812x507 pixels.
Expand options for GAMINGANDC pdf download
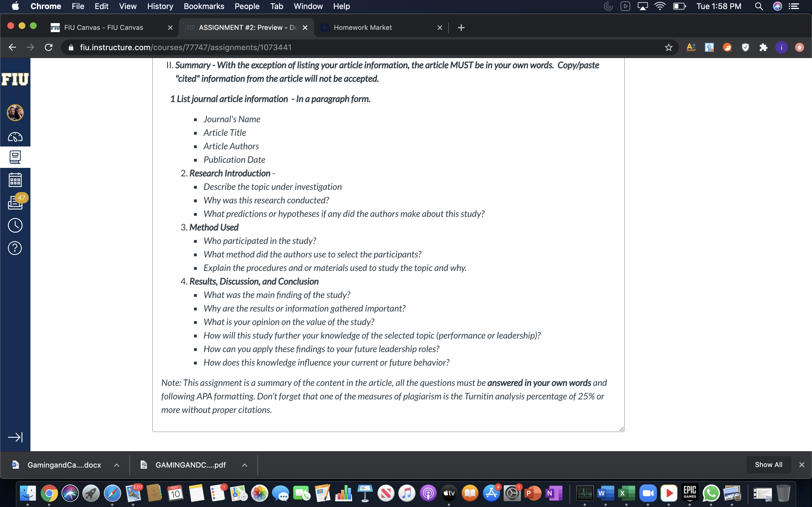click(245, 465)
